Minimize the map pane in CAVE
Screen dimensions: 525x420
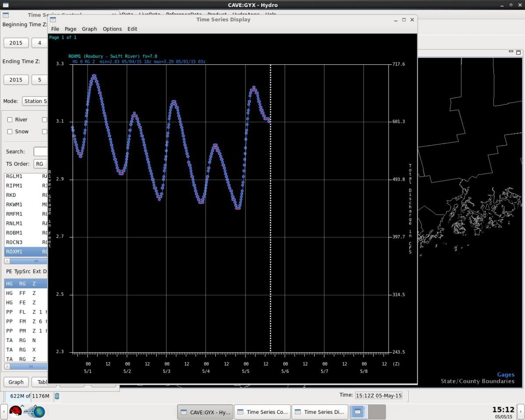(x=511, y=52)
